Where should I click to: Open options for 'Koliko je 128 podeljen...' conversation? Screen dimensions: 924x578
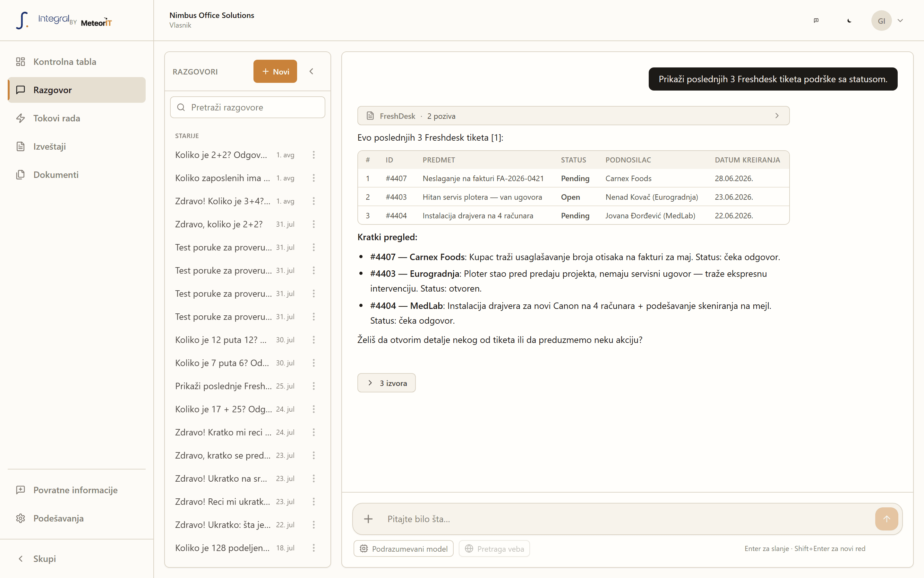click(x=313, y=548)
